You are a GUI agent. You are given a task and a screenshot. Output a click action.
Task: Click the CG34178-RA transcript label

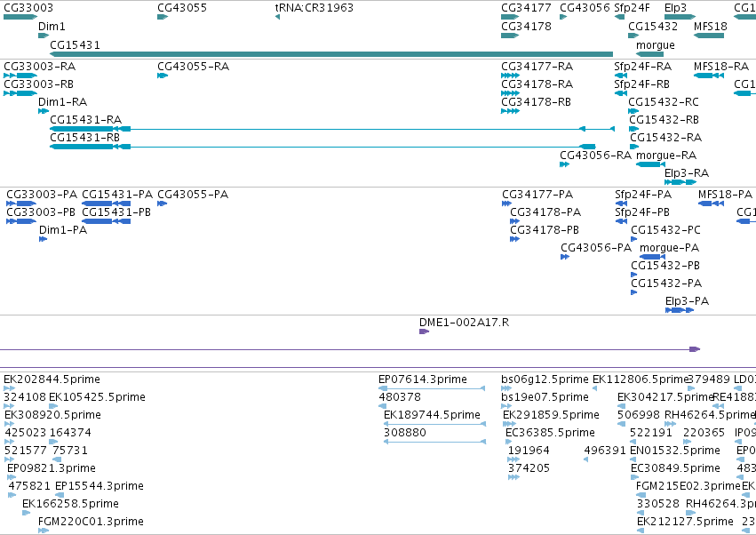pos(537,84)
